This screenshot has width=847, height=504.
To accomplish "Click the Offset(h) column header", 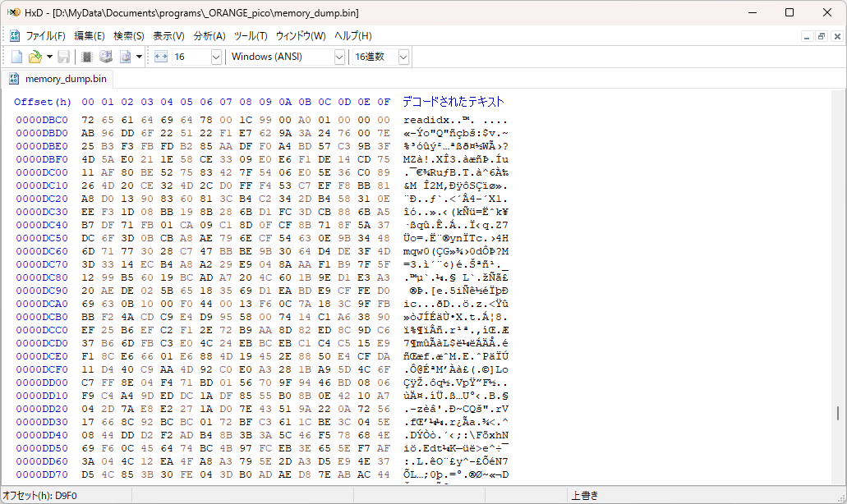I will [x=43, y=102].
